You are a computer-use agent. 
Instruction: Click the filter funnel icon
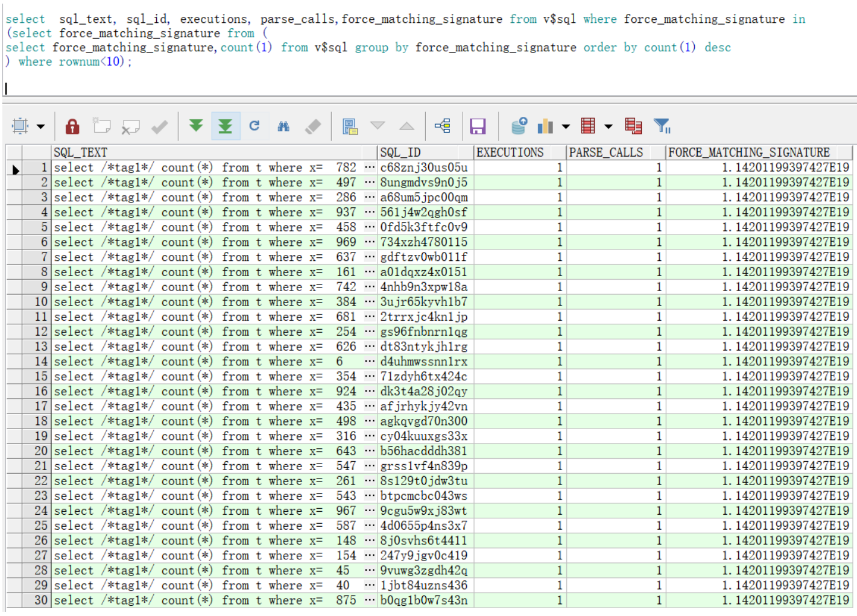pos(662,125)
